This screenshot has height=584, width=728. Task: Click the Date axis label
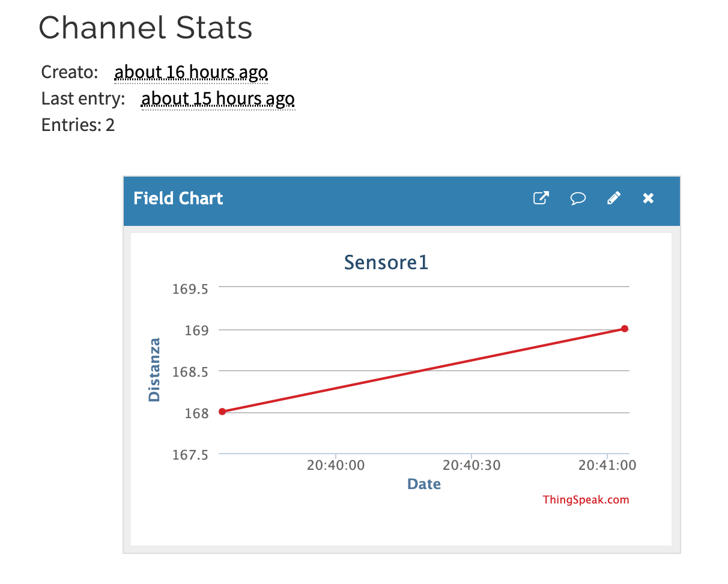tap(424, 484)
